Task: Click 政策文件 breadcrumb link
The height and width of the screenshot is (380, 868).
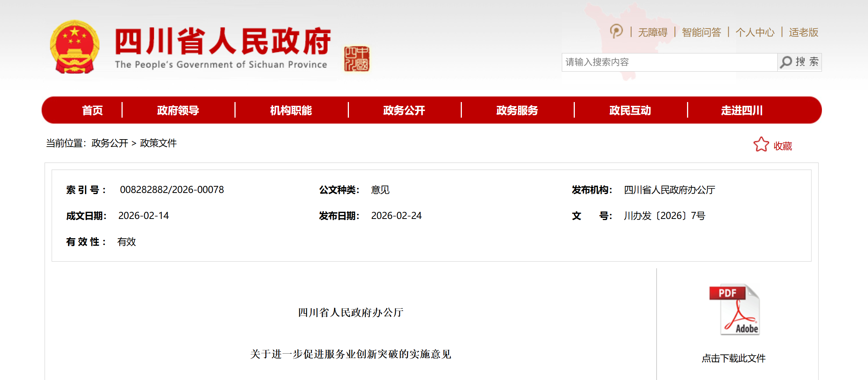Action: point(158,143)
